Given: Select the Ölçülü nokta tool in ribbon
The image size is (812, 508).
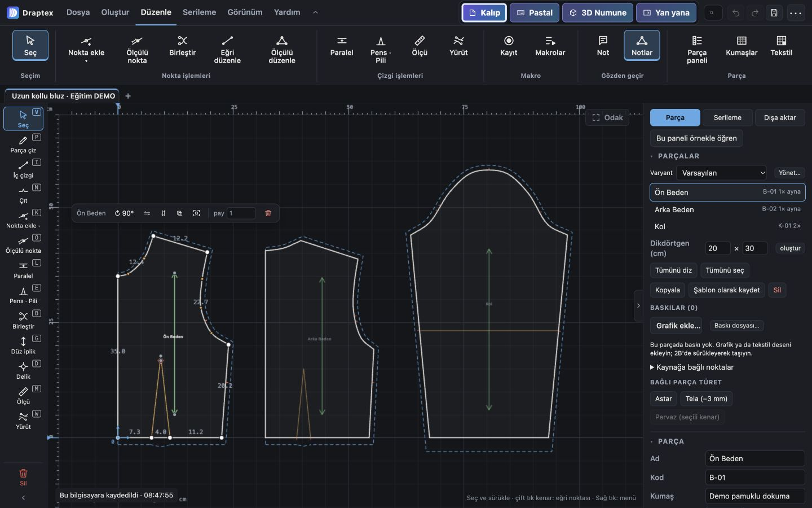Looking at the screenshot, I should point(137,49).
